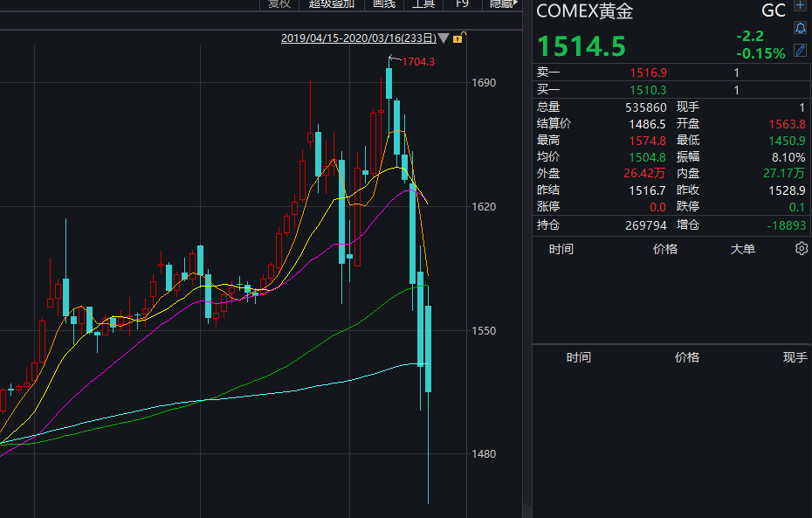This screenshot has width=812, height=518.
Task: Open the 超级叠加 overlay menu
Action: click(x=332, y=3)
